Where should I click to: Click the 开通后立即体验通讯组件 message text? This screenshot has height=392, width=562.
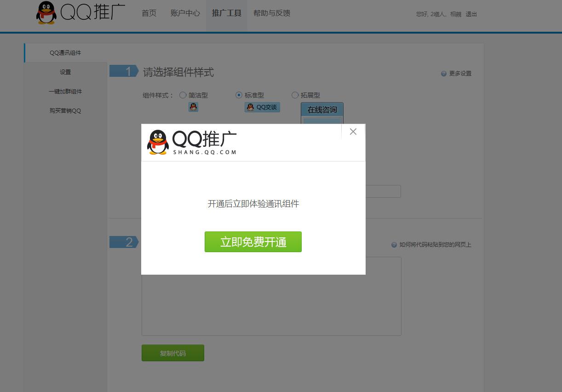(x=253, y=204)
